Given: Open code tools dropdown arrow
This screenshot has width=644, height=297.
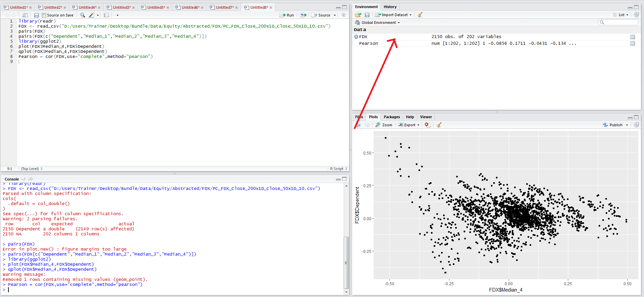Looking at the screenshot, I should coord(98,15).
